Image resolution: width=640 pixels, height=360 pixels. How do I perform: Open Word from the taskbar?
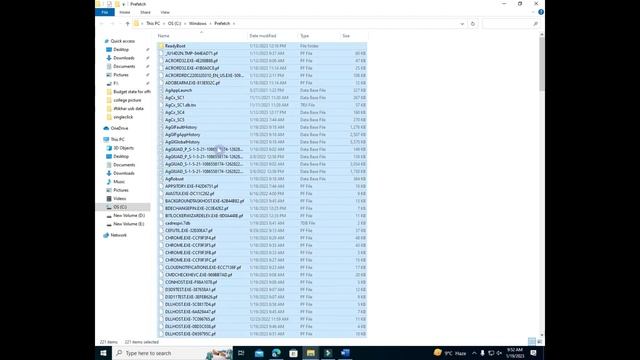pos(345,353)
